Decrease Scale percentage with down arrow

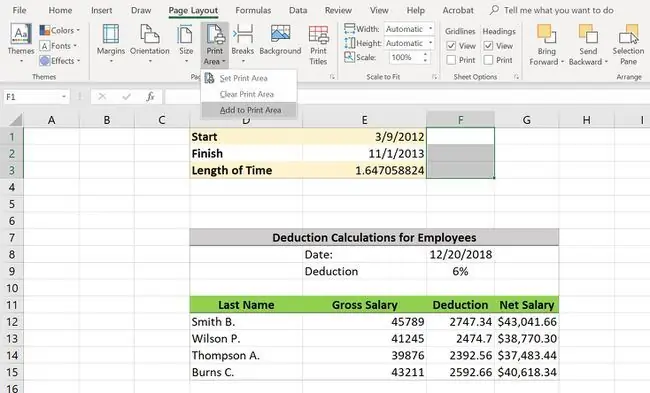pos(425,61)
